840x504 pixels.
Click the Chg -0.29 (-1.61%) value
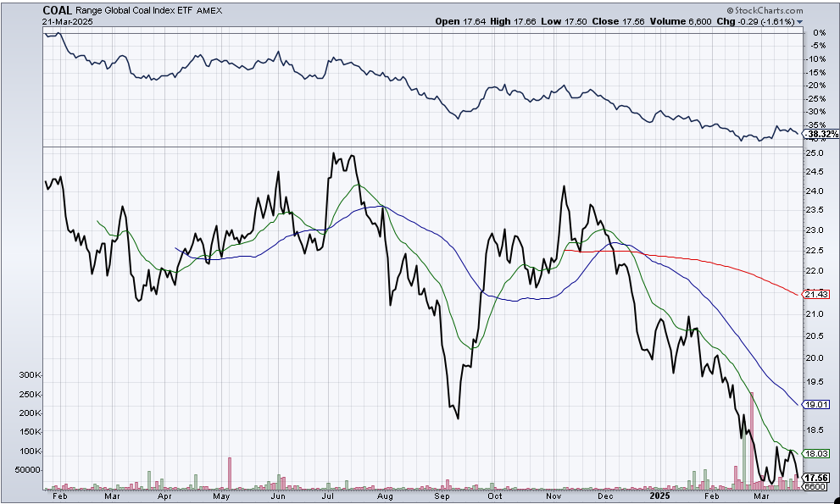[756, 21]
